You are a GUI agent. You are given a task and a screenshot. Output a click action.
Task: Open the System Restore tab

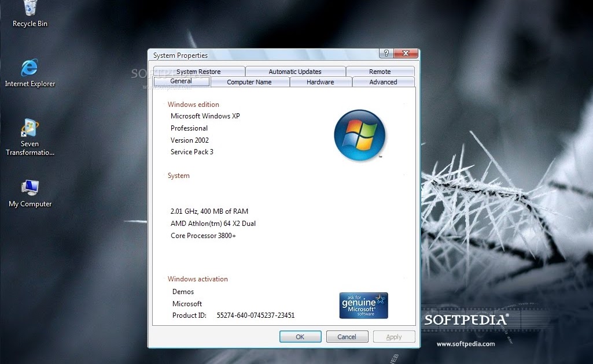(198, 71)
